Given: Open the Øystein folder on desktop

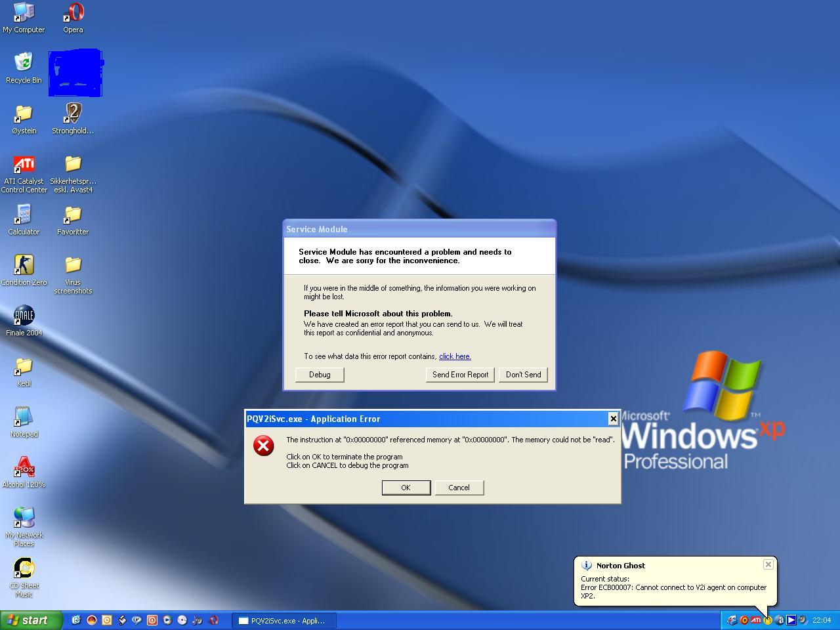Looking at the screenshot, I should tap(24, 119).
